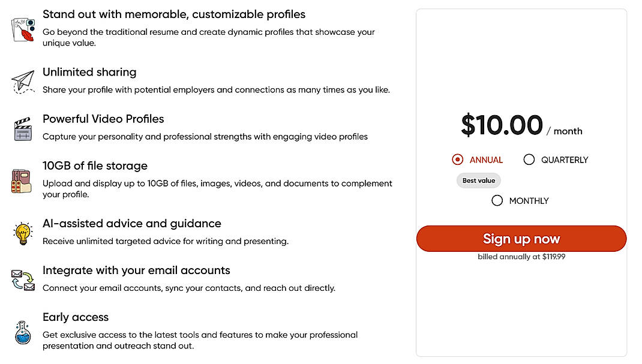Click the Unlimited sharing heading

pyautogui.click(x=89, y=71)
